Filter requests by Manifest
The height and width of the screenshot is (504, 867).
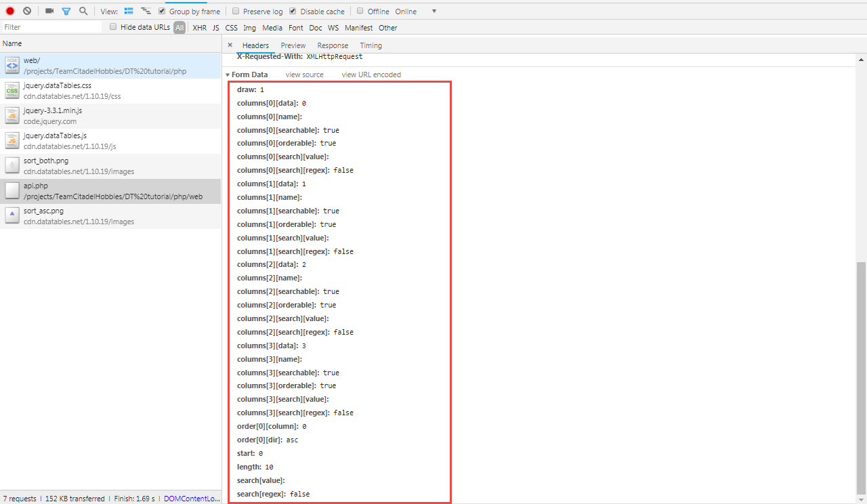358,28
